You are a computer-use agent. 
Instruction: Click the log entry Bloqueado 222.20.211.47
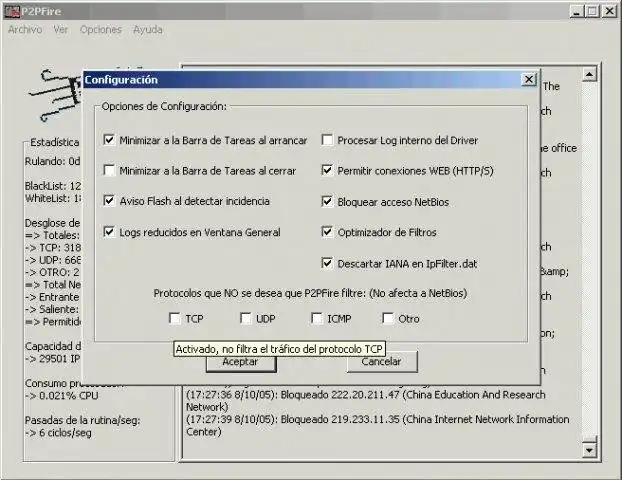366,401
